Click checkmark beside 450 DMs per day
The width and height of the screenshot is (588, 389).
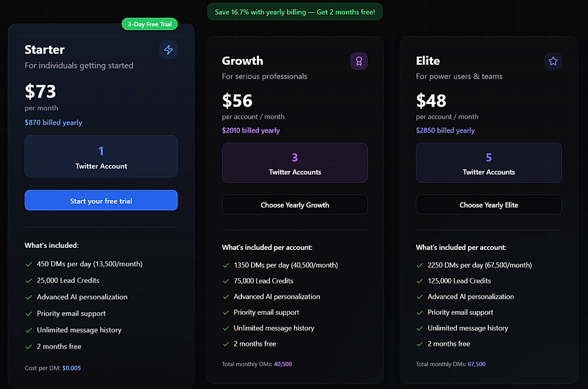coord(29,264)
